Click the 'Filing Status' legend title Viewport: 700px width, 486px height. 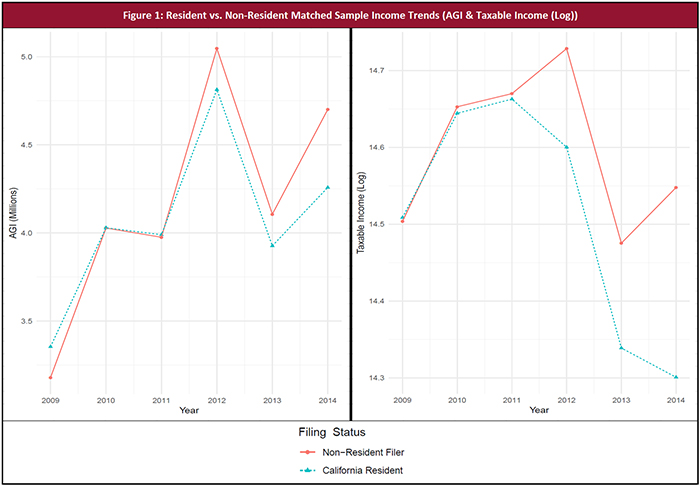(330, 432)
